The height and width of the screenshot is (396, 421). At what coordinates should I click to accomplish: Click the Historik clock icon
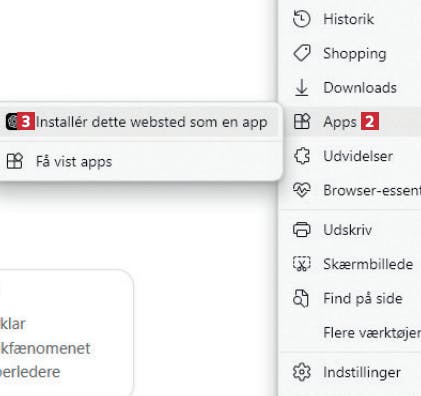pos(302,19)
